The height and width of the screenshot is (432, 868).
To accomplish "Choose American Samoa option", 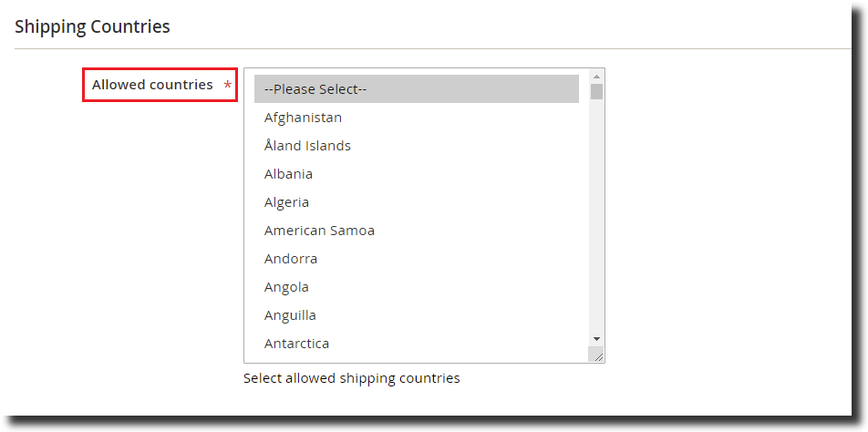I will [319, 231].
